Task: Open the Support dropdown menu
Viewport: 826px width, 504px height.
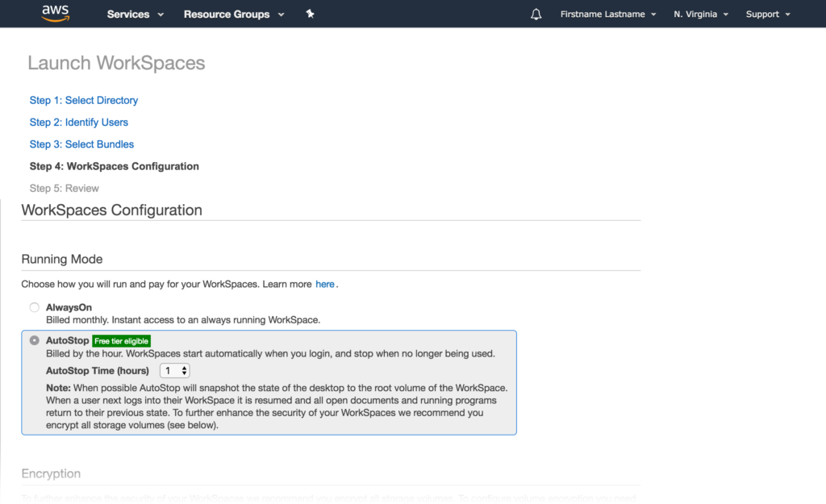Action: 768,15
